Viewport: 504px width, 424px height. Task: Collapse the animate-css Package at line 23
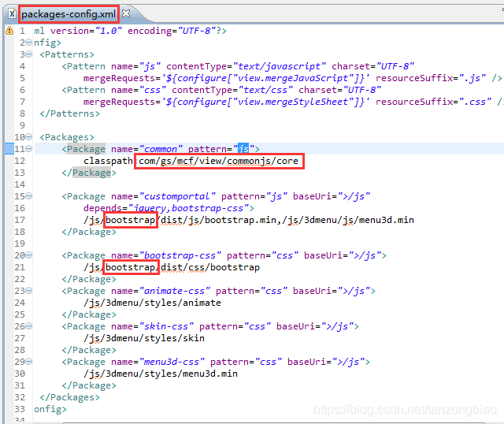click(x=29, y=291)
